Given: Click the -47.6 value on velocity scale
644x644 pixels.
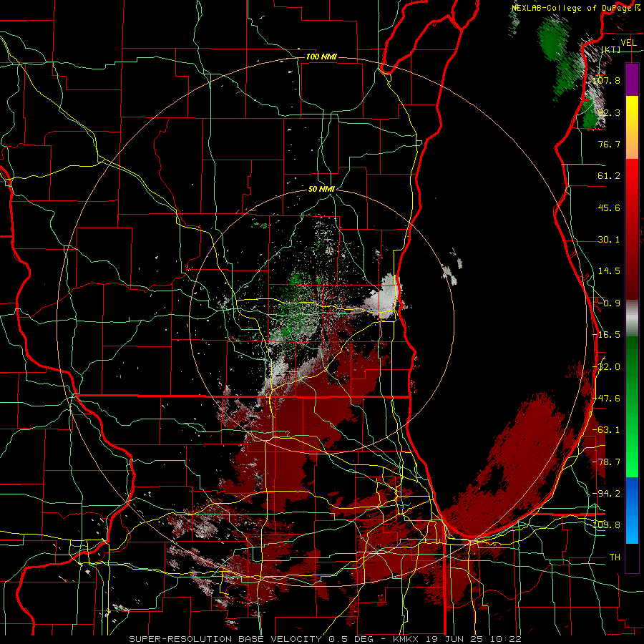Looking at the screenshot, I should click(x=606, y=398).
